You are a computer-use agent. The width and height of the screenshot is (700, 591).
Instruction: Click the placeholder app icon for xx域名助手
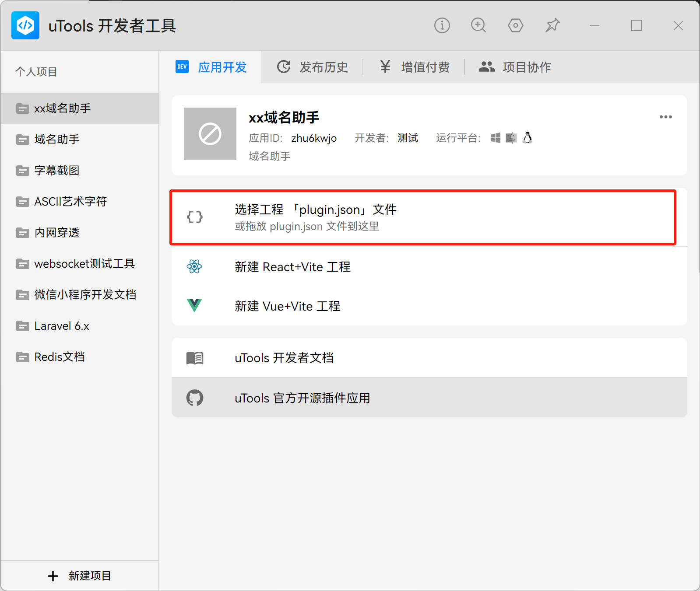[x=210, y=134]
